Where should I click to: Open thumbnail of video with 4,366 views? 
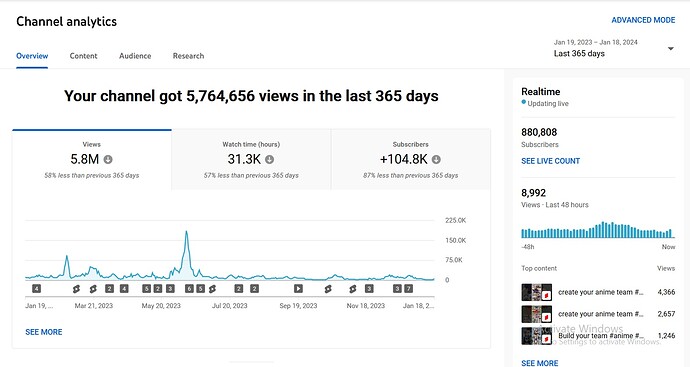[x=536, y=292]
